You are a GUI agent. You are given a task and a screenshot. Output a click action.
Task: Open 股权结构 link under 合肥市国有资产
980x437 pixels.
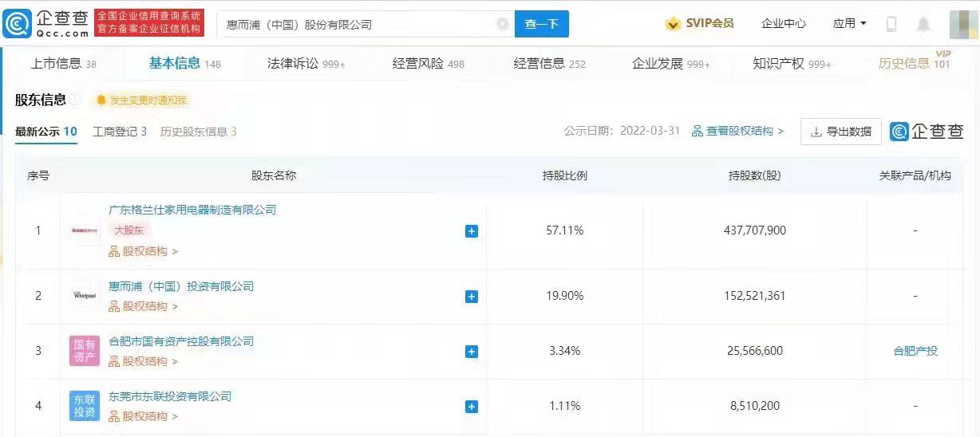(x=143, y=361)
